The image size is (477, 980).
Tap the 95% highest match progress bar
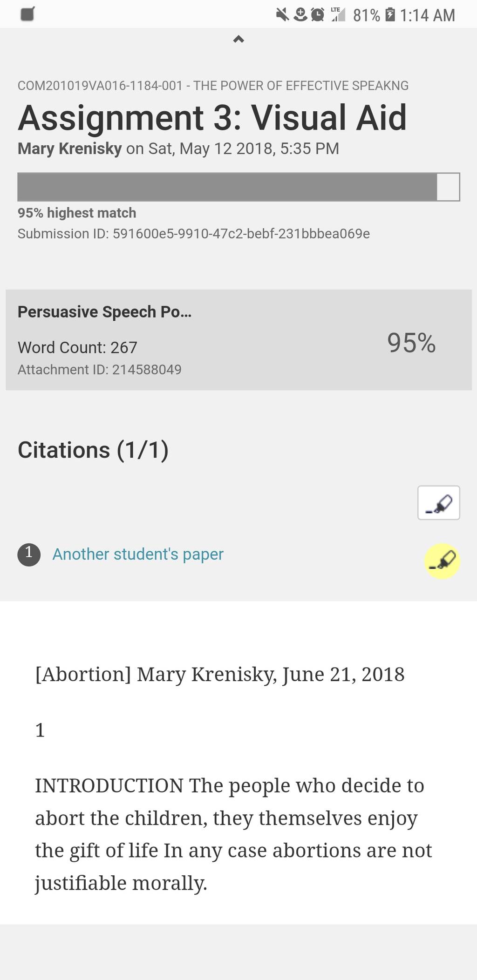(238, 187)
